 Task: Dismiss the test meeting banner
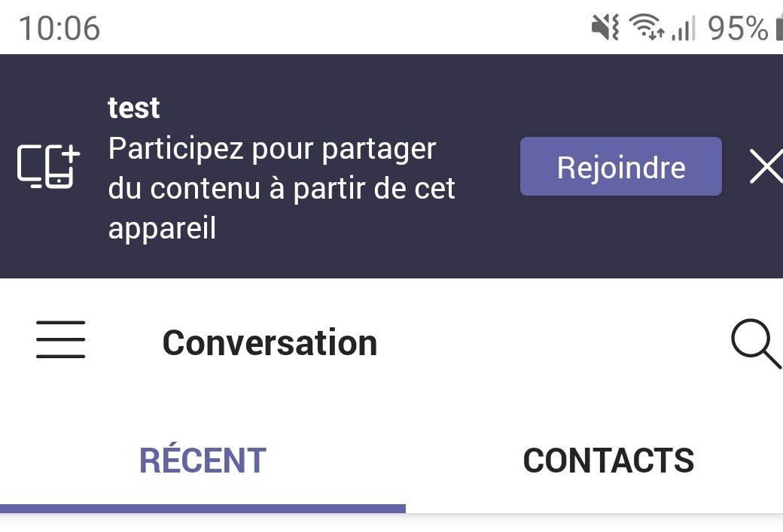766,166
